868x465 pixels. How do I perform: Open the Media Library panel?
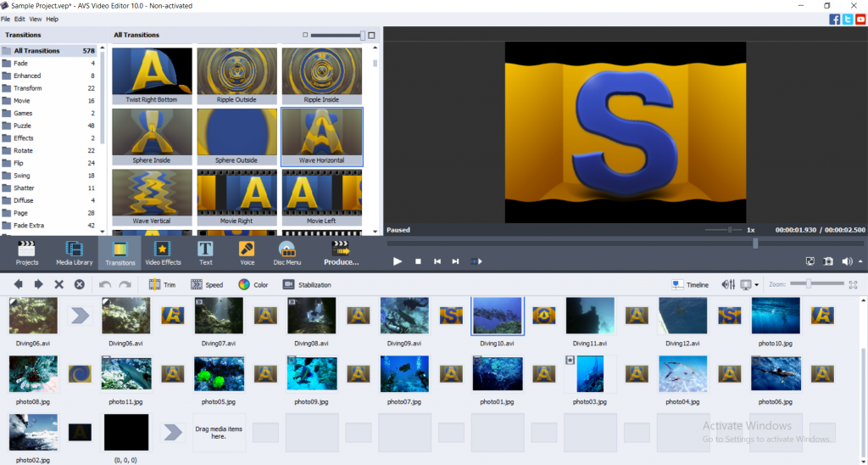[75, 252]
